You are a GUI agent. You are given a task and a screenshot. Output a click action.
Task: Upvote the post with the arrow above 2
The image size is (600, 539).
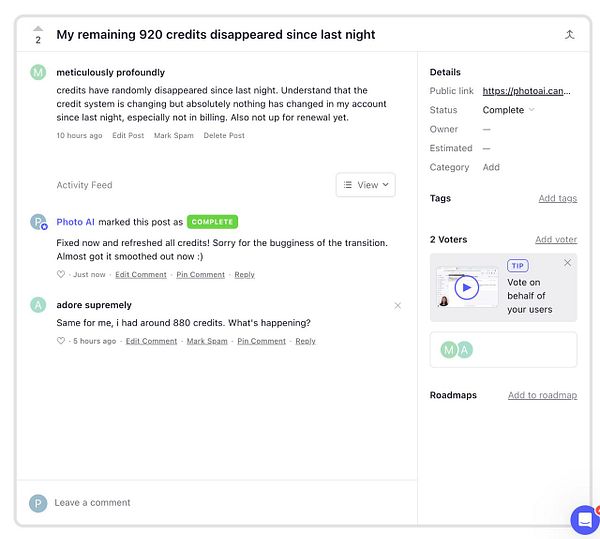tap(38, 29)
